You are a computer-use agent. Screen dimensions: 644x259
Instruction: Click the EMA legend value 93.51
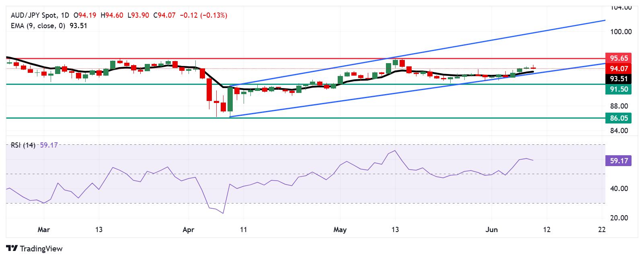click(x=78, y=26)
